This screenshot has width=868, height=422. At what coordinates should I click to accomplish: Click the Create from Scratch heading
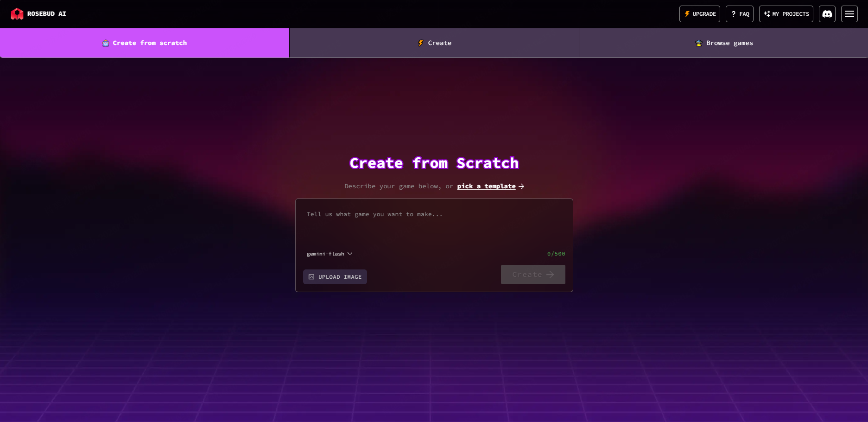pyautogui.click(x=434, y=163)
